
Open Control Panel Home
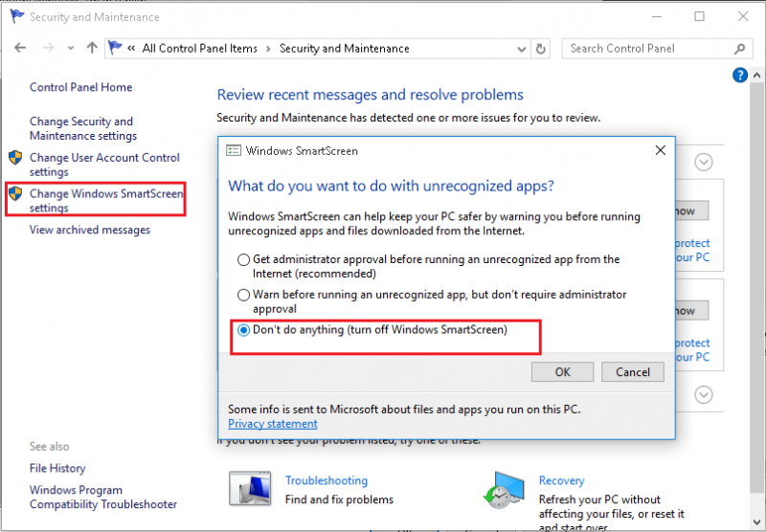coord(80,87)
